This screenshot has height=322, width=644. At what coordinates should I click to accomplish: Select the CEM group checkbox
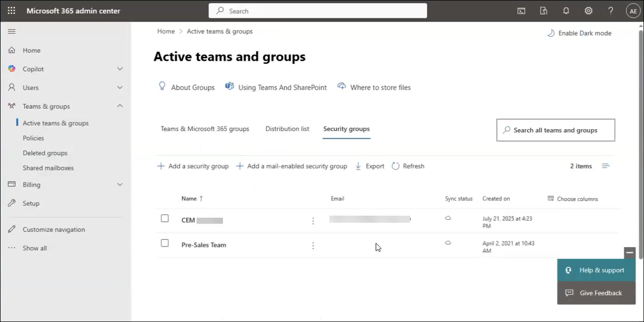(165, 218)
